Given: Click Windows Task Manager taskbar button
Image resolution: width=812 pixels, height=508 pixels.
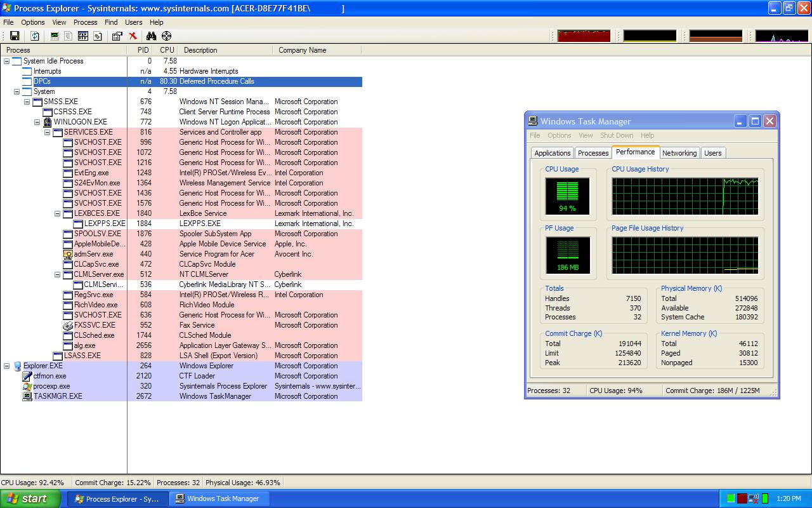Looking at the screenshot, I should [221, 498].
